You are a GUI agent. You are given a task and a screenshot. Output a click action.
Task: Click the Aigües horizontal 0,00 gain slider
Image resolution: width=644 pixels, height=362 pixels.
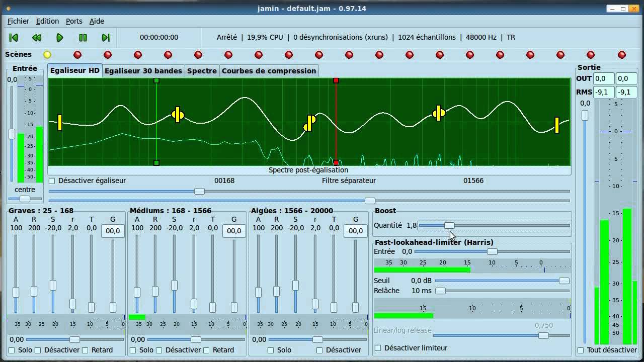pos(317,339)
